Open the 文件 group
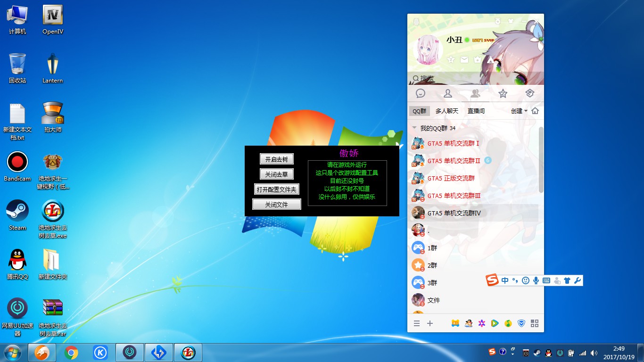 pyautogui.click(x=473, y=300)
